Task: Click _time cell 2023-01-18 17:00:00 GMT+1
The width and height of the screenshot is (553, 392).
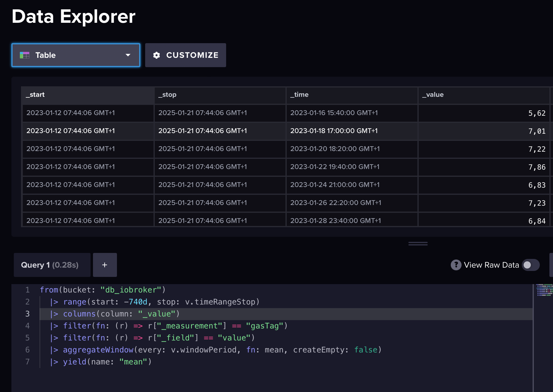Action: [x=352, y=131]
